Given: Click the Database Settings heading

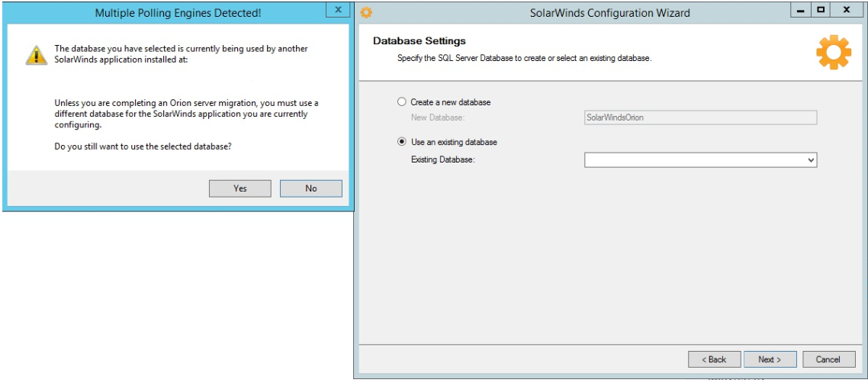Looking at the screenshot, I should 419,41.
